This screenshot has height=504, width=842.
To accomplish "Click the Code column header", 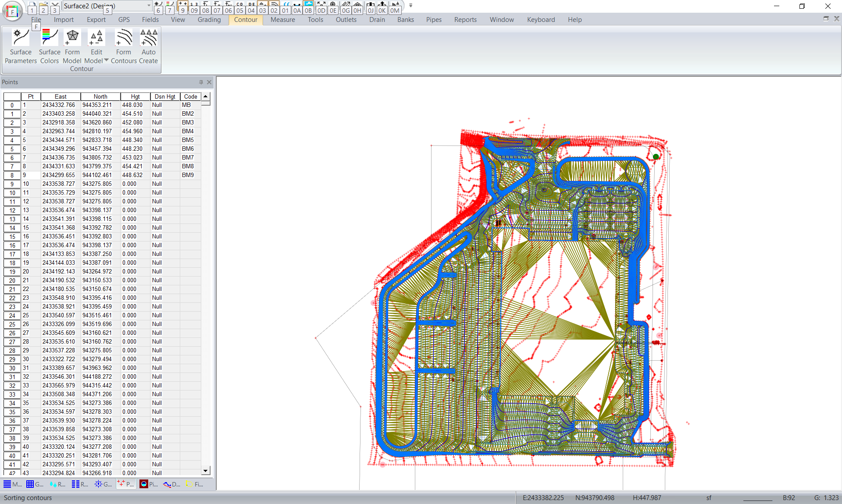I will pyautogui.click(x=190, y=96).
